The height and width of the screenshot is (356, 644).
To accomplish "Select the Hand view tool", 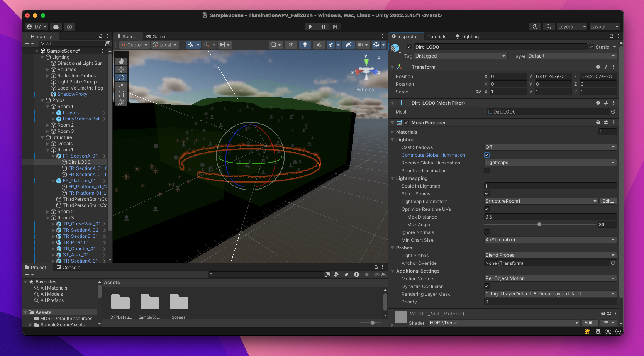I will 121,61.
